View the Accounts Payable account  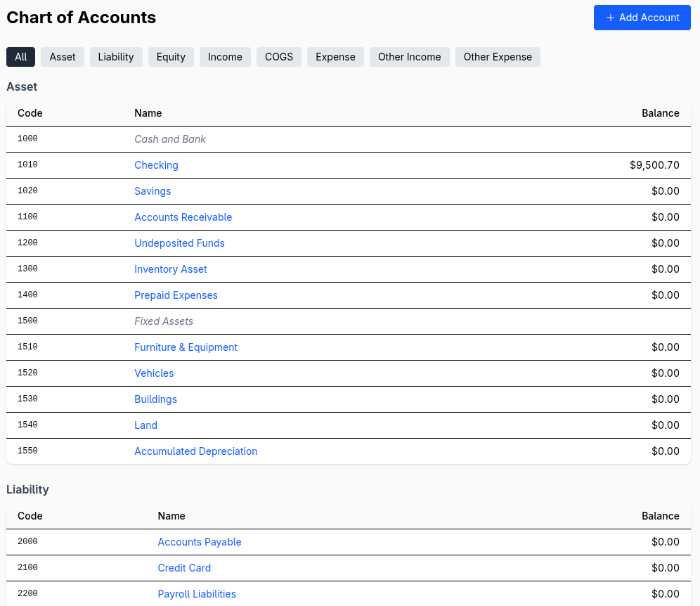[x=200, y=541]
